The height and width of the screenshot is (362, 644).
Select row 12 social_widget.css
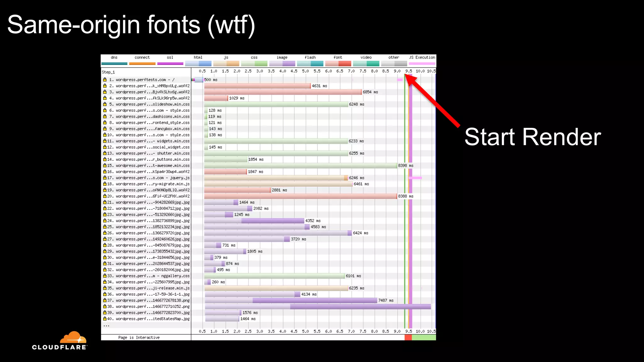coord(146,147)
